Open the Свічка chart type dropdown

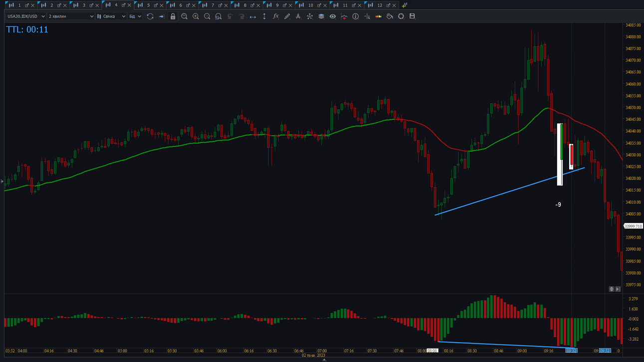tap(111, 16)
